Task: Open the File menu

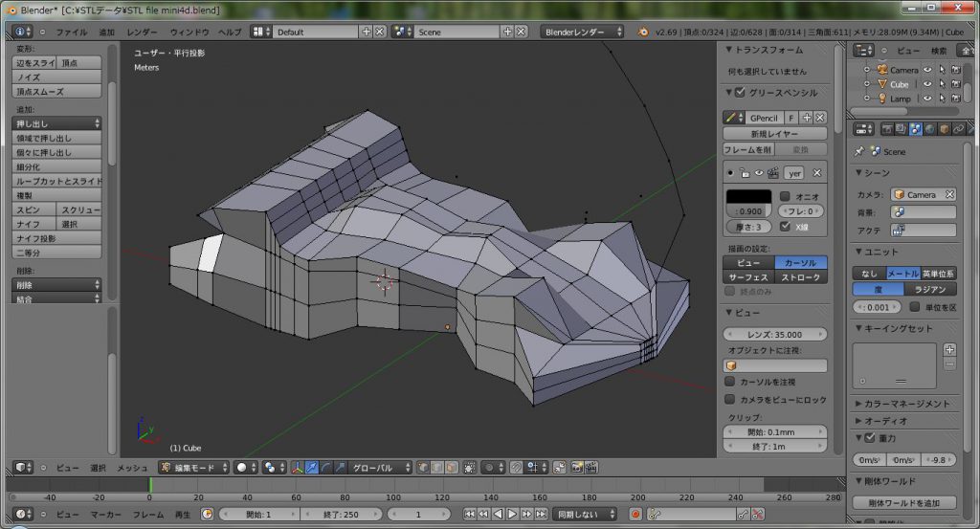Action: 72,32
